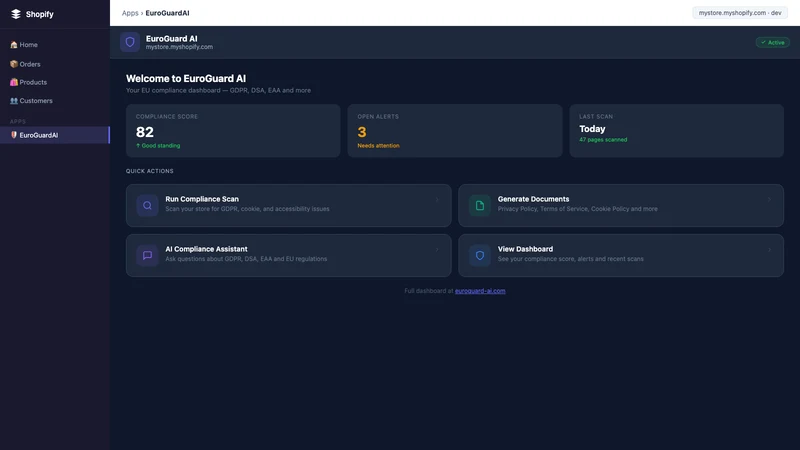Open Orders in the sidebar
Screen dimensions: 800x450
[x=55, y=64]
